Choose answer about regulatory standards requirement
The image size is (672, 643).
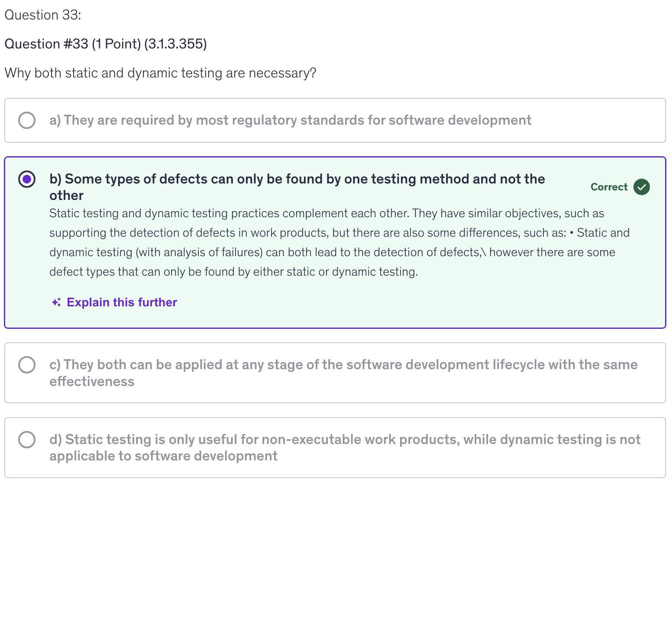(290, 120)
